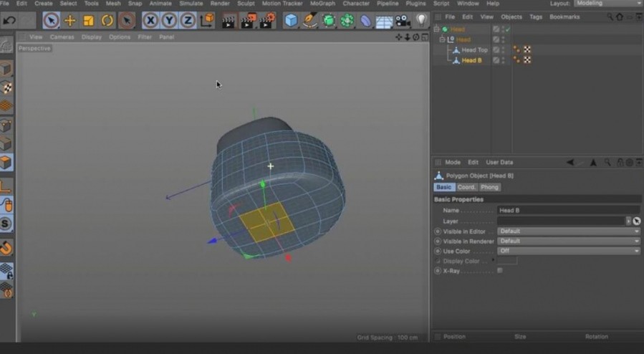Open Visible in Editor dropdown
The image size is (644, 354).
coord(569,231)
